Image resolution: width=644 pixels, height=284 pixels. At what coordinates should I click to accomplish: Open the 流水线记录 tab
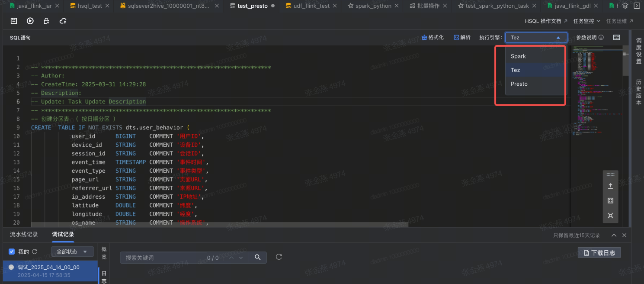tap(24, 235)
